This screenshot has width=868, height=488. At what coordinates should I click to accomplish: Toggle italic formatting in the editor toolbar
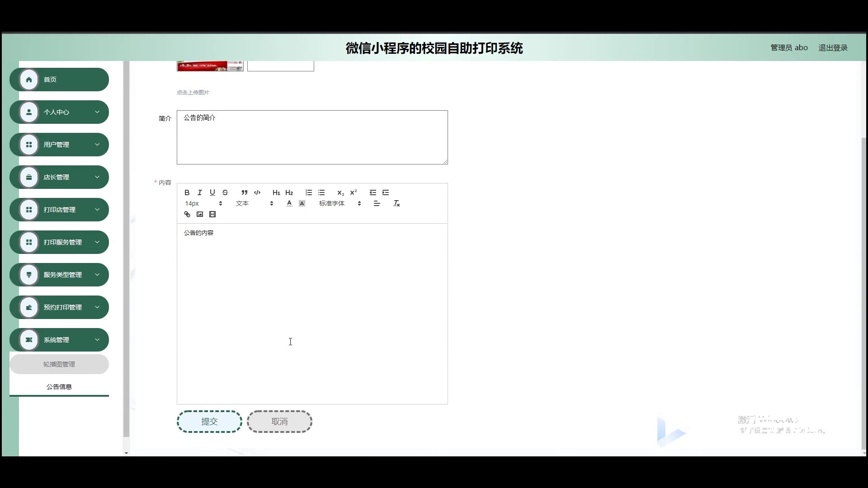point(199,192)
